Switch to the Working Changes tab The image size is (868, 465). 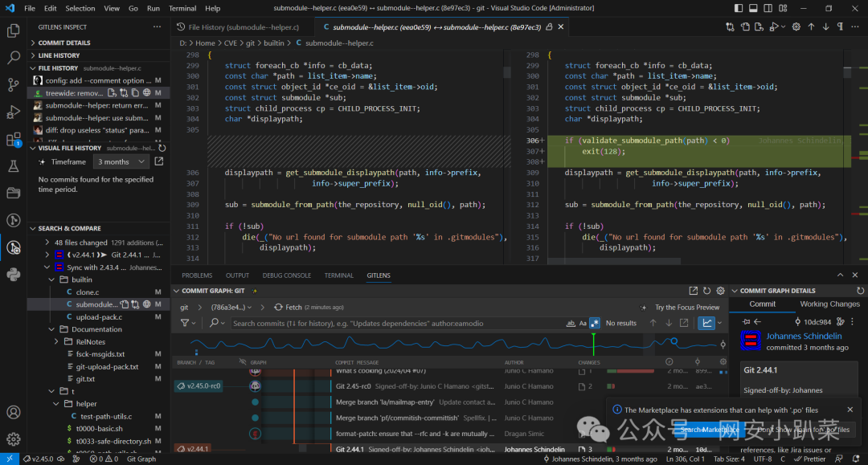829,304
